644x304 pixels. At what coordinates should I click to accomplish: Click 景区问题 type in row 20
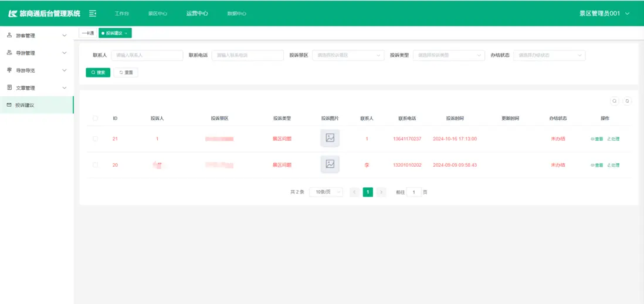click(282, 165)
